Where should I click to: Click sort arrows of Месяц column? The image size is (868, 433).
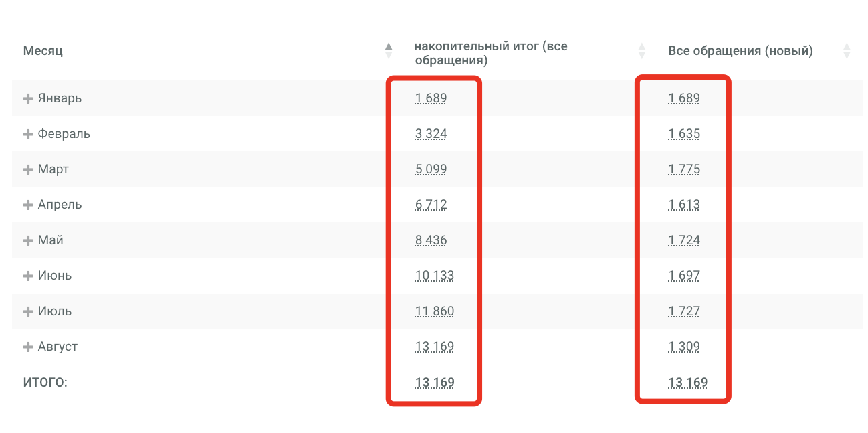tap(389, 51)
